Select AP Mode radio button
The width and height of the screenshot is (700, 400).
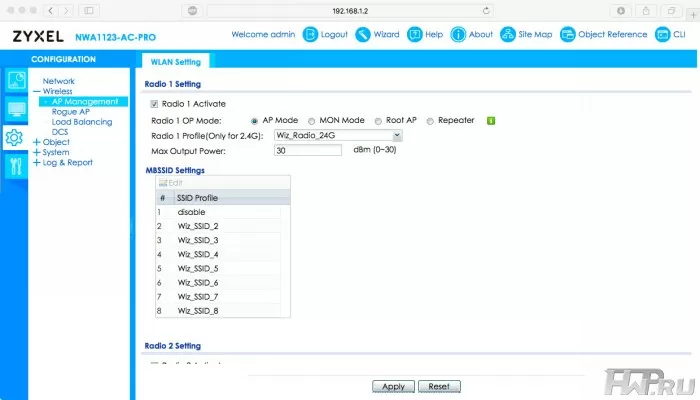(x=254, y=121)
